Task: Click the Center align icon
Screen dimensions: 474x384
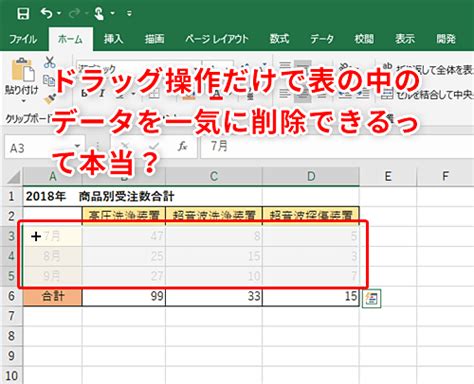Action: click(x=303, y=94)
